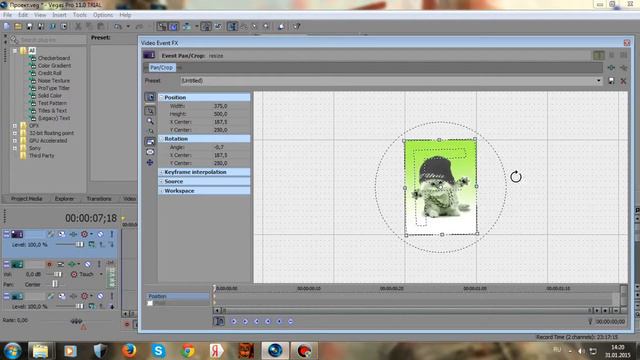
Task: Select the Credit Roll generator
Action: click(49, 73)
